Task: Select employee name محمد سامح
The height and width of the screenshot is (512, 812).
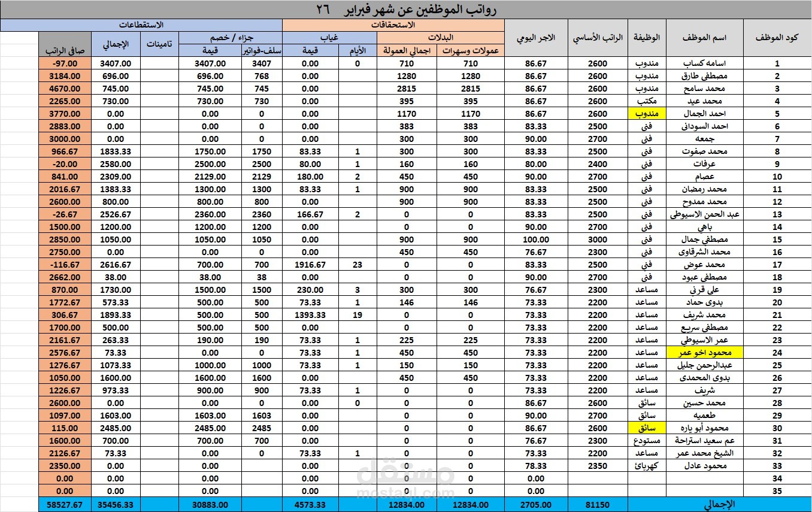Action: (x=704, y=89)
